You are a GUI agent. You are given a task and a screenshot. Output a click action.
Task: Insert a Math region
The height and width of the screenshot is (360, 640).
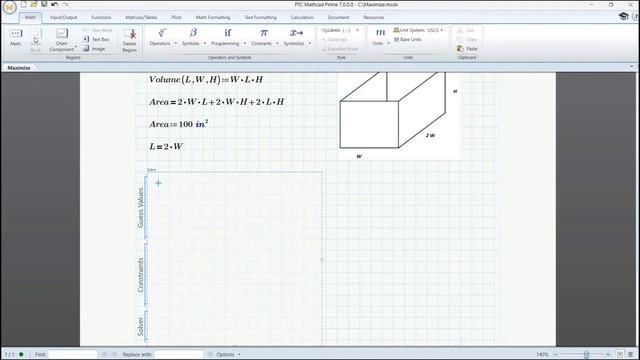click(16, 38)
